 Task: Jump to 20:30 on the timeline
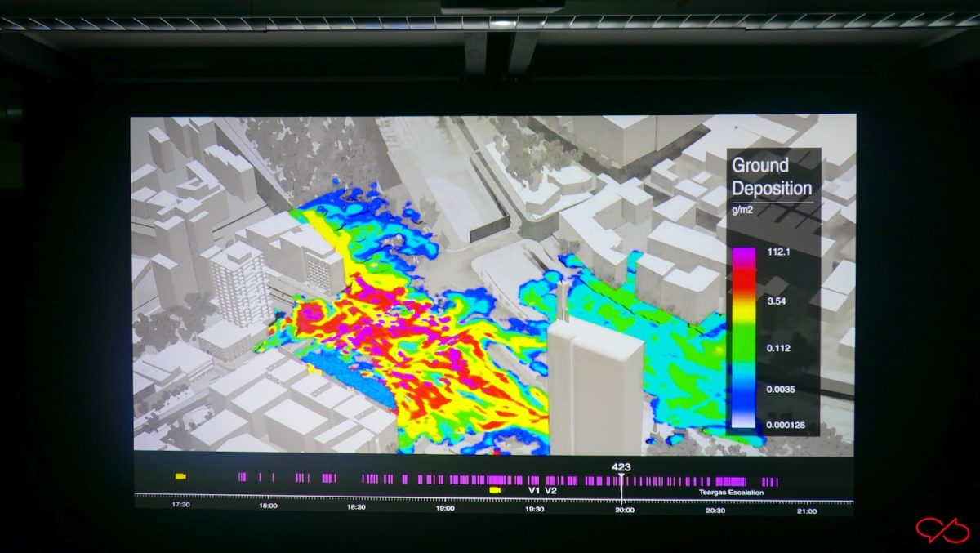pyautogui.click(x=715, y=510)
